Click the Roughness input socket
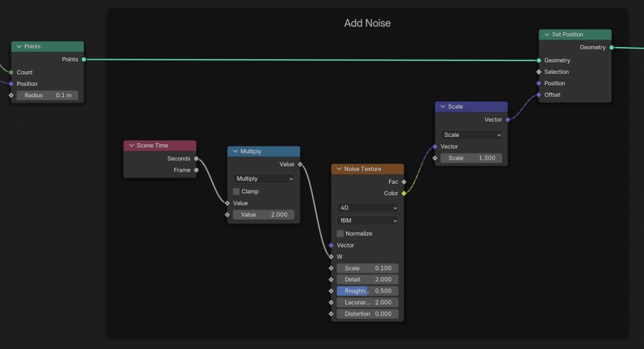This screenshot has height=349, width=644. [331, 291]
